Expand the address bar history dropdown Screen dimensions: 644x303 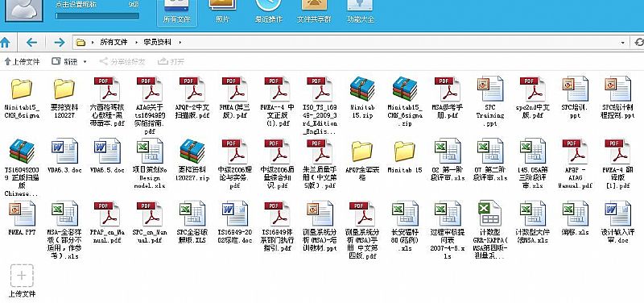coord(623,43)
